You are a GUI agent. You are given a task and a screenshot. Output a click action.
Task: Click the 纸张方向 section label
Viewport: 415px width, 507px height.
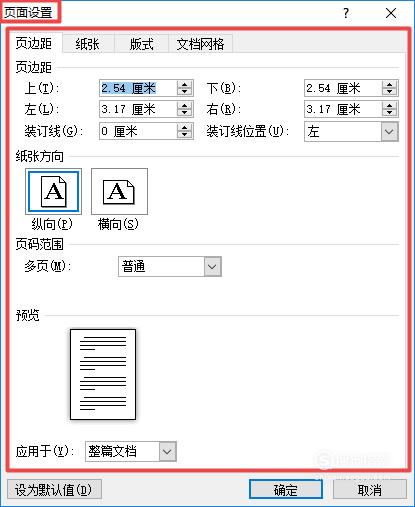40,156
